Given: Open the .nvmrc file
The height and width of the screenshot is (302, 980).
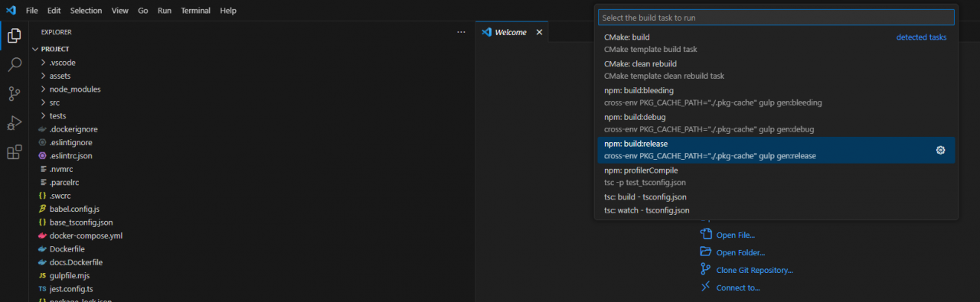Looking at the screenshot, I should tap(252, 169).
